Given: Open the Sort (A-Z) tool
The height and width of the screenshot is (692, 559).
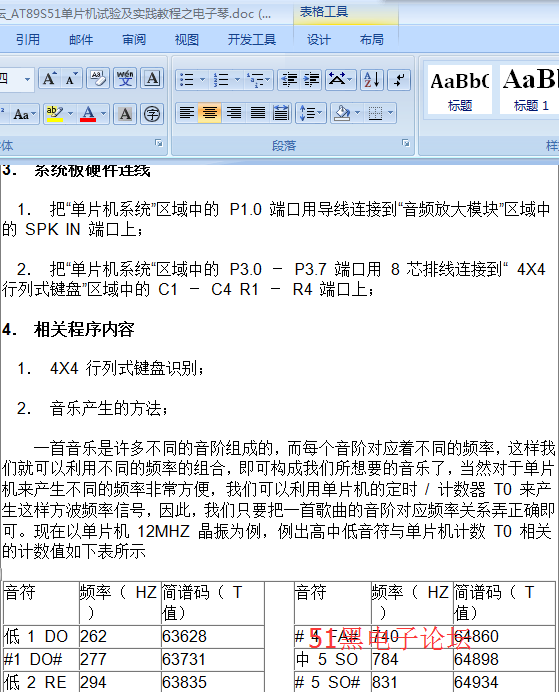Looking at the screenshot, I should point(371,80).
